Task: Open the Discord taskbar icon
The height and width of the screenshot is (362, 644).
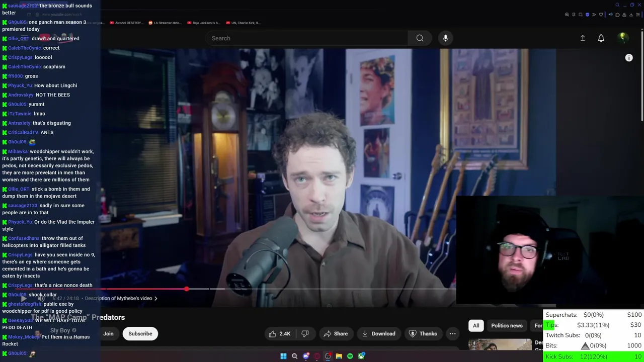Action: [x=306, y=356]
